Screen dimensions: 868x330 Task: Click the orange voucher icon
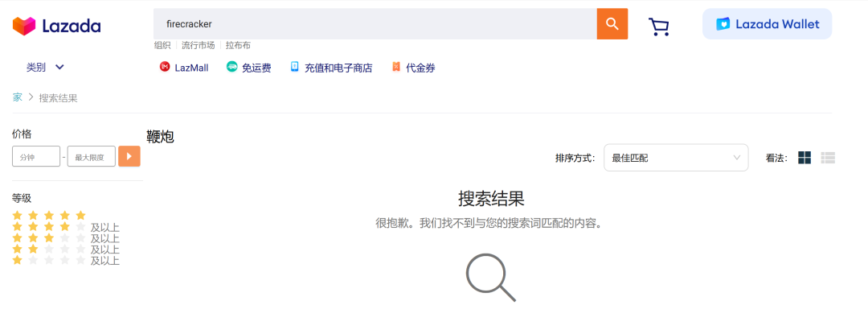tap(395, 67)
